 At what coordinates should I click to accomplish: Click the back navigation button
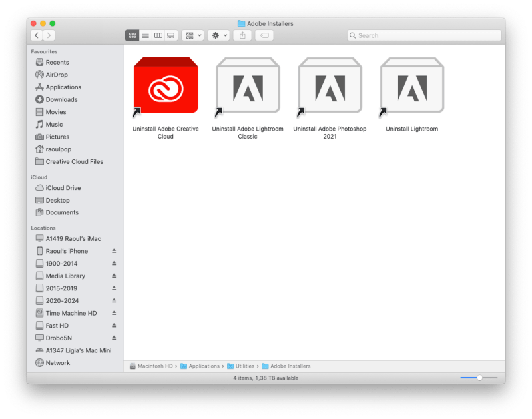(37, 35)
